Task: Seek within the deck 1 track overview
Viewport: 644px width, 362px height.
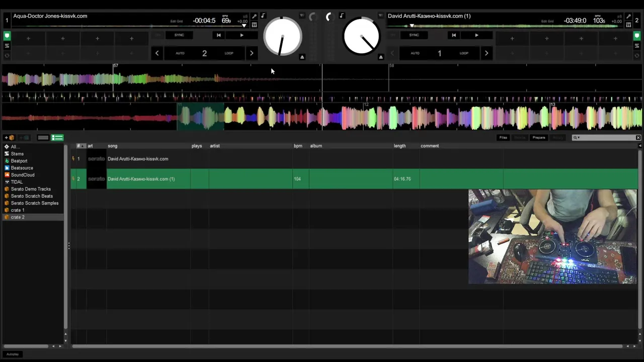Action: tap(130, 26)
